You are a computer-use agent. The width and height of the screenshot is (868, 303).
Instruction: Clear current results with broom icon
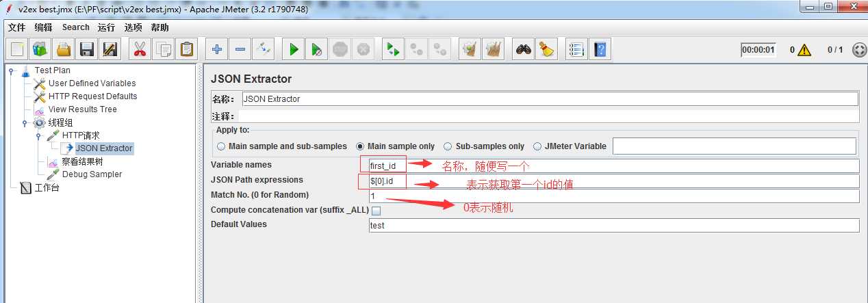coord(470,49)
